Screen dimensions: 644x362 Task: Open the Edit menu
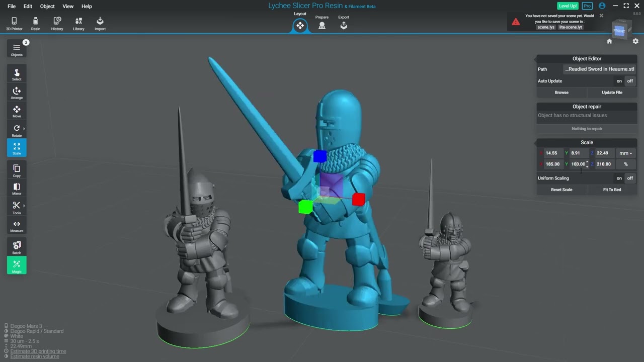pos(28,7)
